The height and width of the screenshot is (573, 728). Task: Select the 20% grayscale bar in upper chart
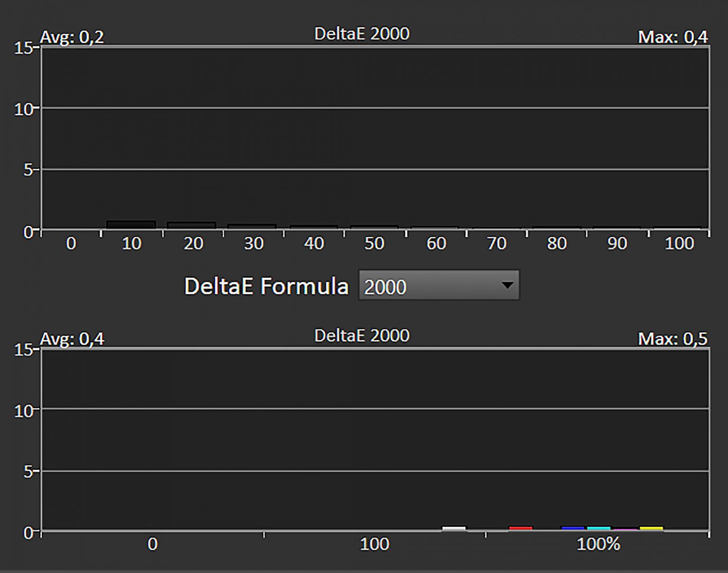point(191,226)
